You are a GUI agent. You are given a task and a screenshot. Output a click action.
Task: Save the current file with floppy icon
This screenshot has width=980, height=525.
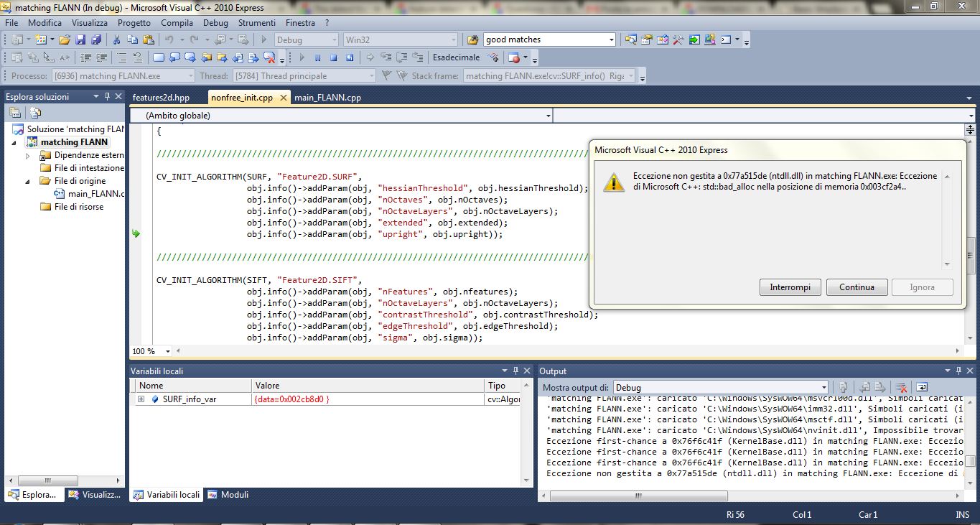coord(80,40)
